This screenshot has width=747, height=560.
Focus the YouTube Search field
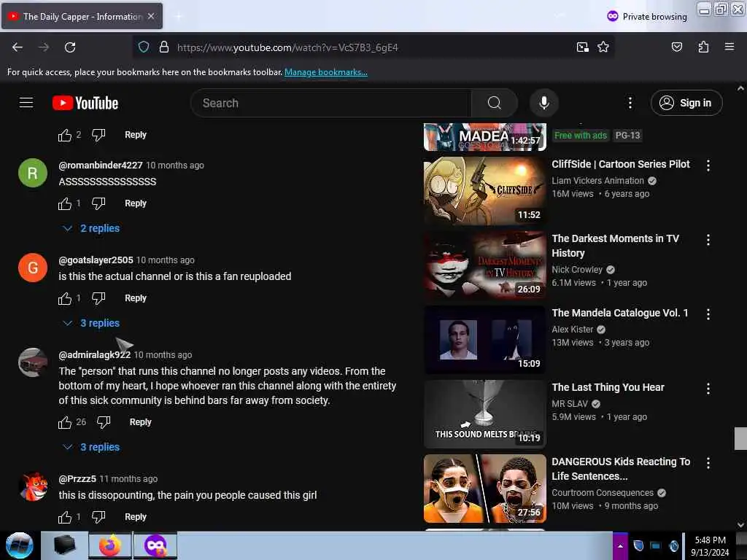[x=330, y=103]
